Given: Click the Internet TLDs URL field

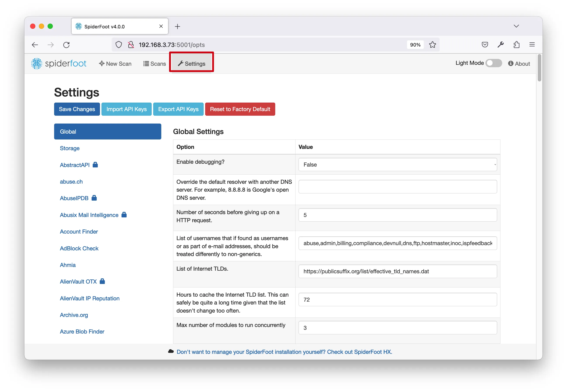Looking at the screenshot, I should (x=398, y=271).
